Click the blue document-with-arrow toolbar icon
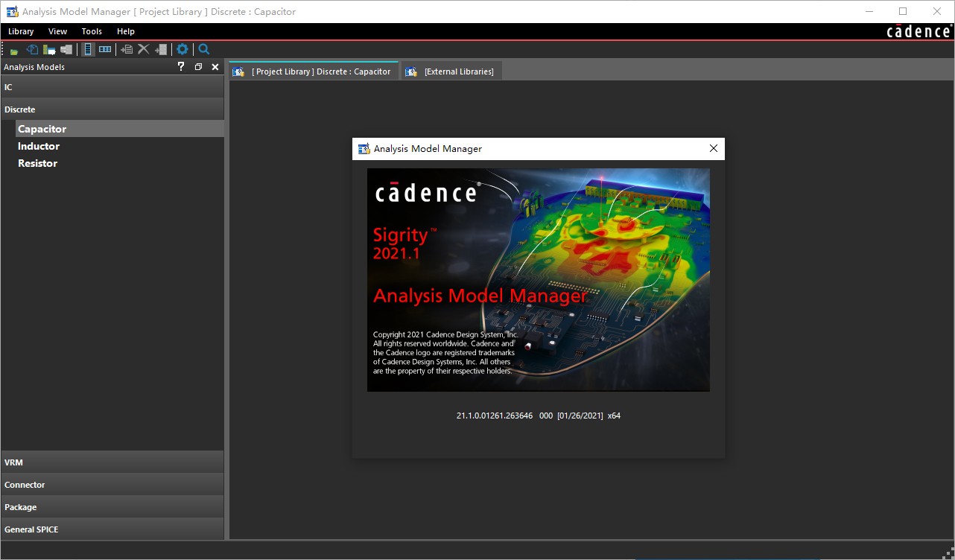Image resolution: width=955 pixels, height=560 pixels. click(x=32, y=49)
